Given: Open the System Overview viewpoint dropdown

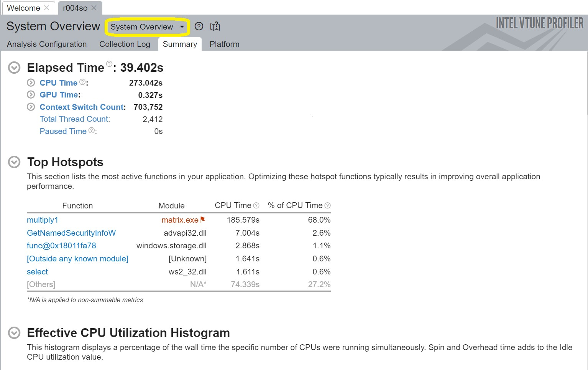Looking at the screenshot, I should point(147,27).
